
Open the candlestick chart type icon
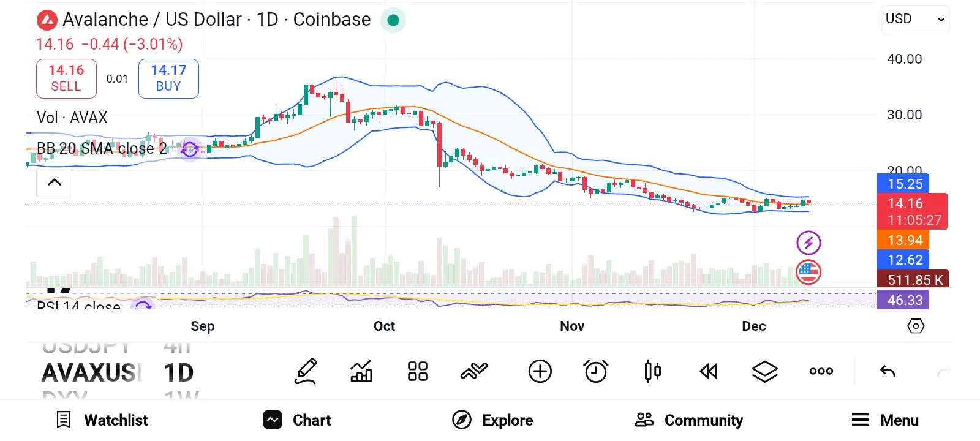click(x=652, y=371)
